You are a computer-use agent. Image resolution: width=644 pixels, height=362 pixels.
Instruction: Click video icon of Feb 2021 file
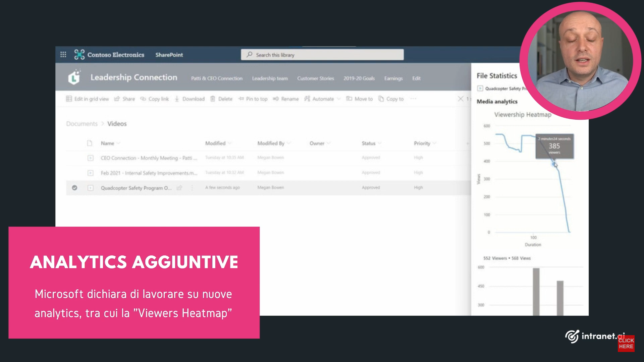(x=90, y=173)
